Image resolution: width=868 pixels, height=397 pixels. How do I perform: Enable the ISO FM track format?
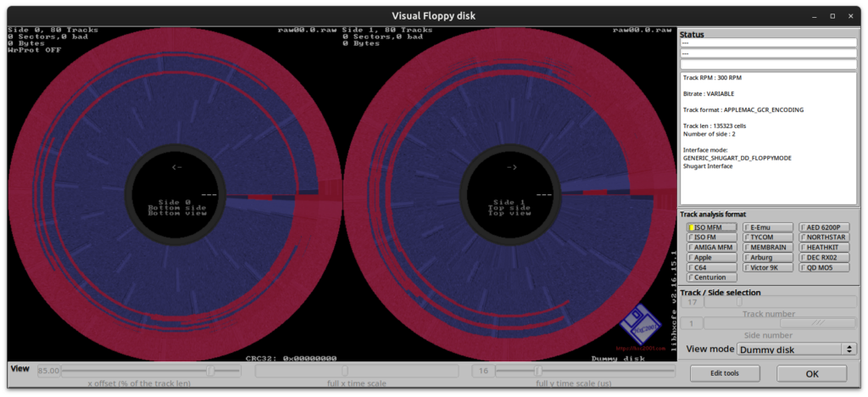pyautogui.click(x=712, y=237)
